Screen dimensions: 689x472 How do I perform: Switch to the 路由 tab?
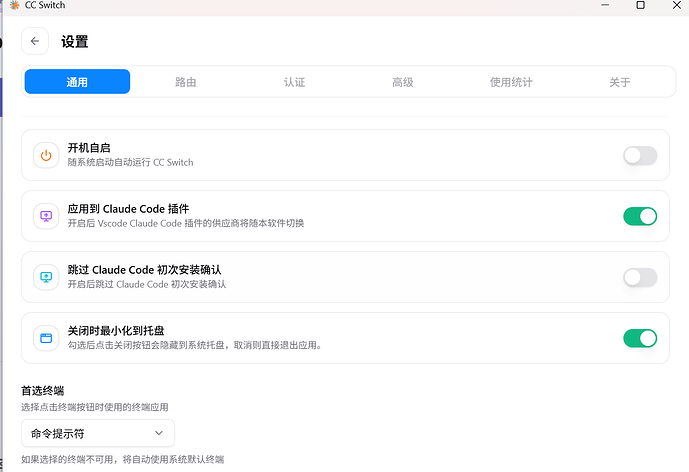tap(186, 82)
